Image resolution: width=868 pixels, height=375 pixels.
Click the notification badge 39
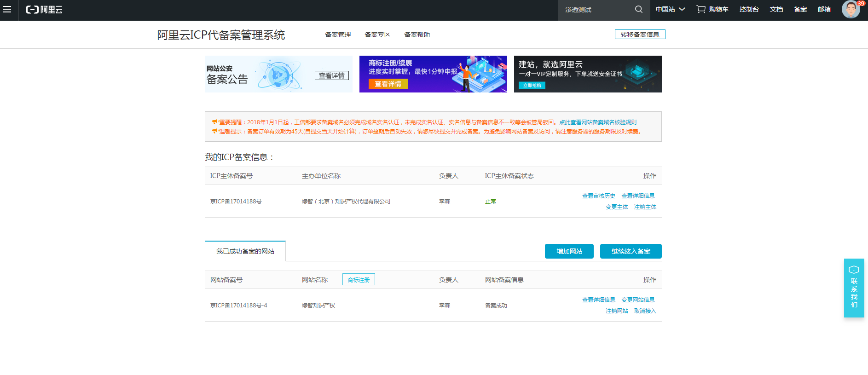861,3
